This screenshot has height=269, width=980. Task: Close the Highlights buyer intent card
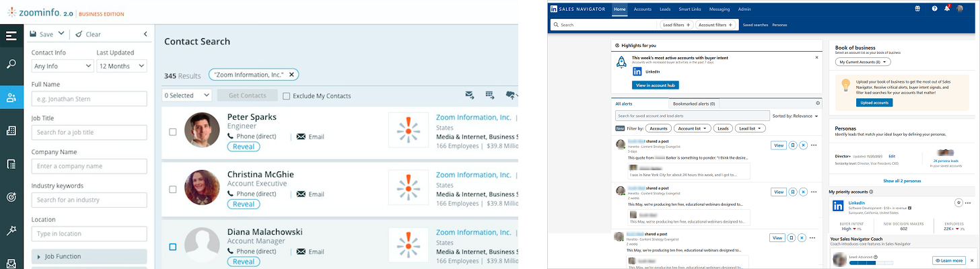[817, 58]
